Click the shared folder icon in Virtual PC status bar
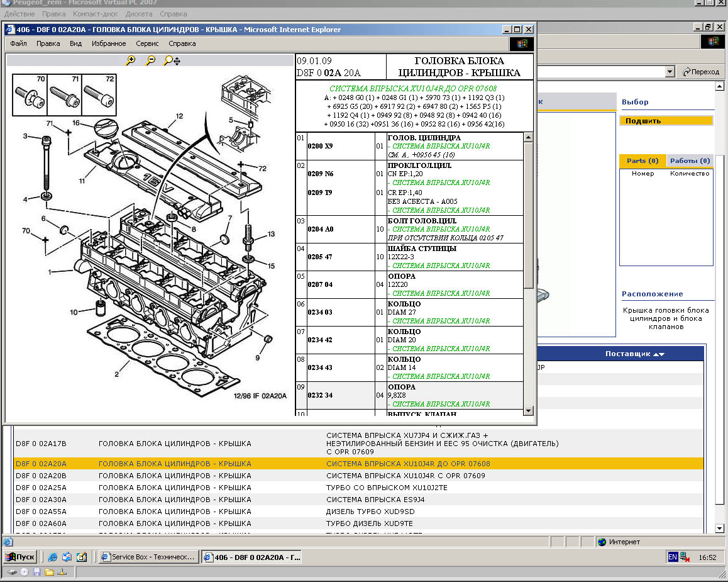The width and height of the screenshot is (728, 582). click(x=49, y=572)
